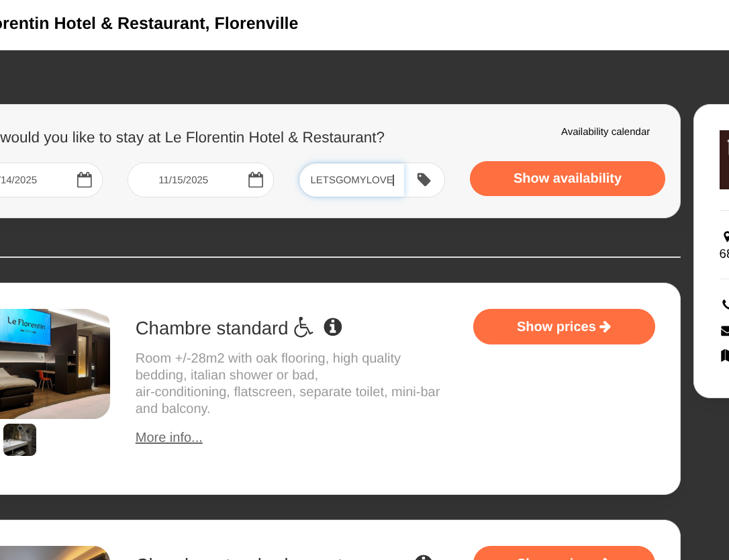Open the Availability calendar link
729x560 pixels.
click(x=605, y=132)
